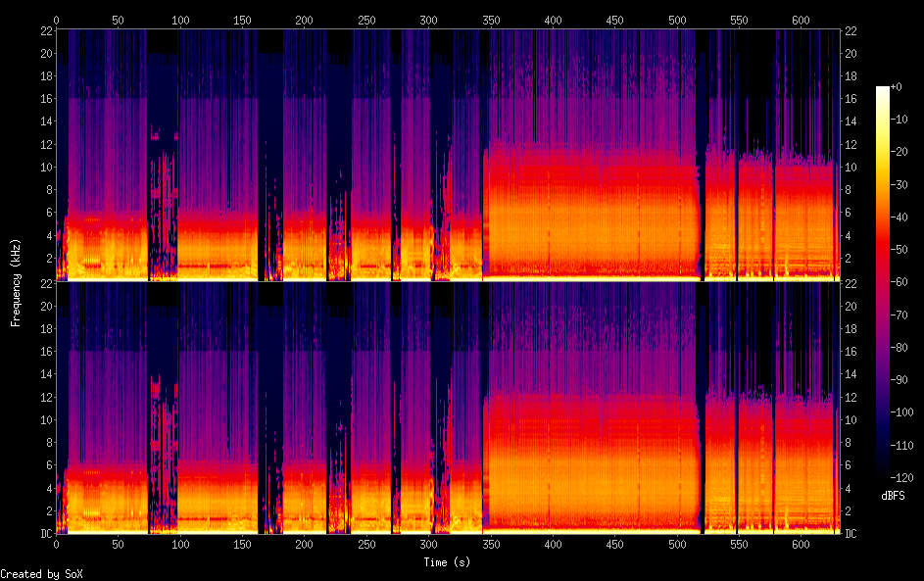Select the 100 tick on the top time axis

coord(180,20)
